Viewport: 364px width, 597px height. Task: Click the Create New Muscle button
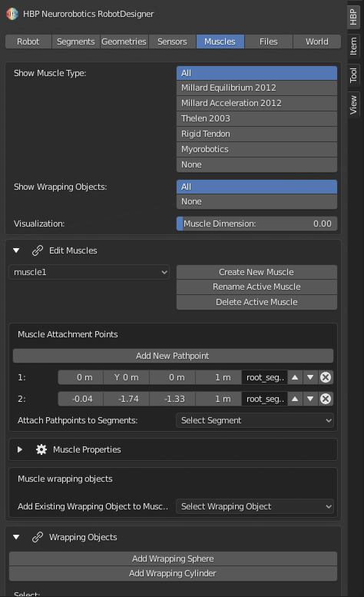256,272
